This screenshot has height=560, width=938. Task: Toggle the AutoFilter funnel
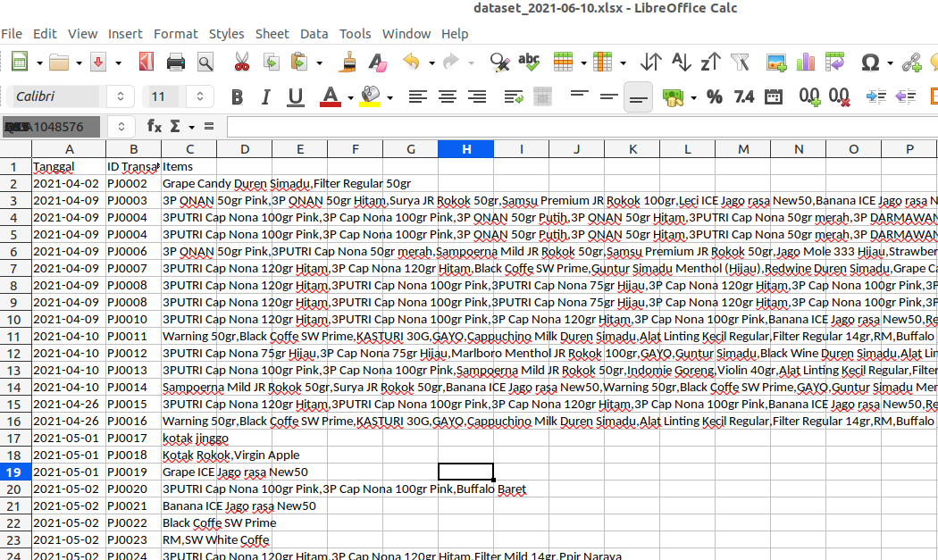point(740,62)
